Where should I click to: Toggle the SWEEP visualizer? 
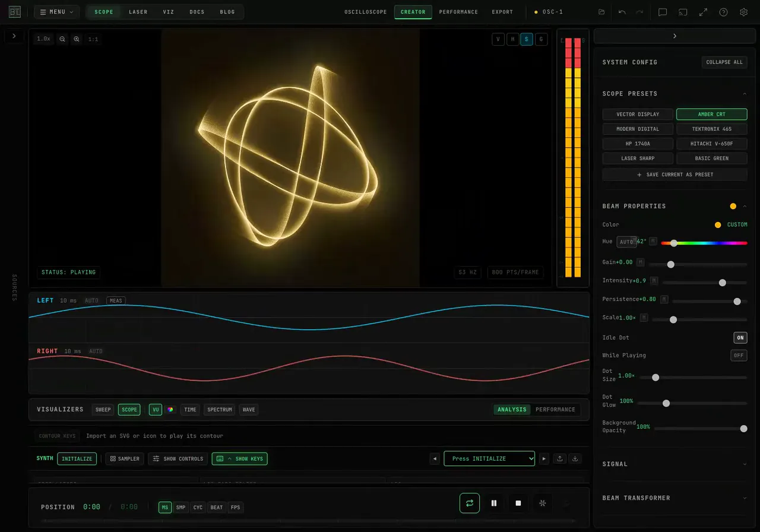[103, 409]
